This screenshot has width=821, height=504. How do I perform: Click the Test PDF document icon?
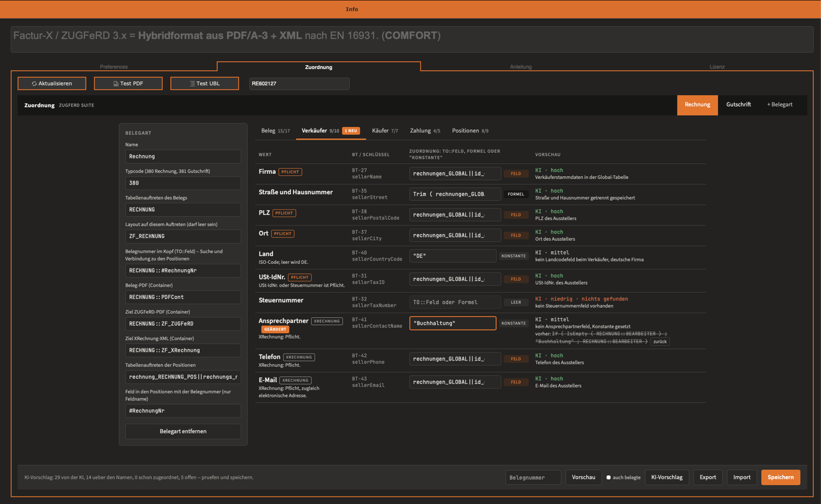(x=115, y=84)
